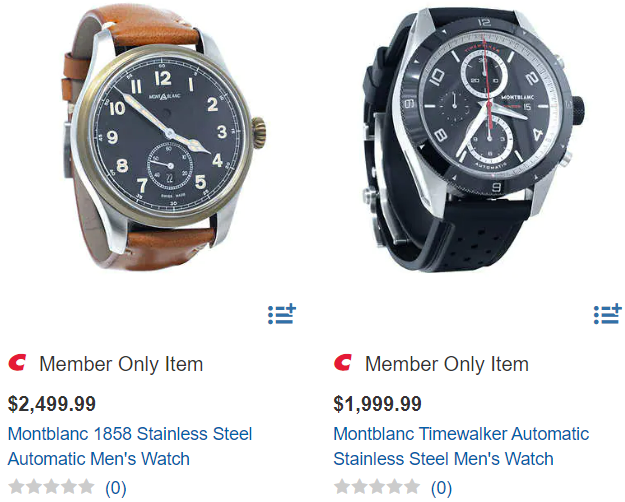
Task: Open review count (0) for 1858 watch
Action: (116, 488)
